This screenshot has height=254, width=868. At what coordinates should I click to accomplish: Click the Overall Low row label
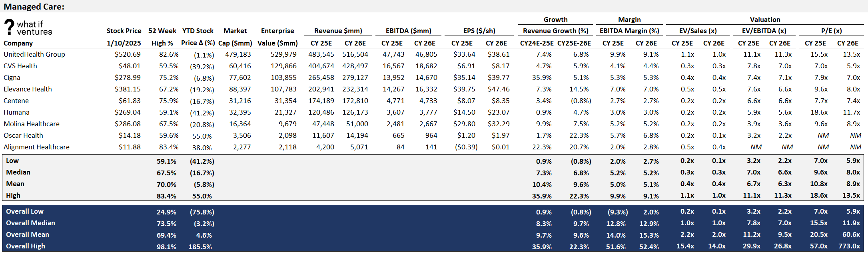(x=25, y=211)
